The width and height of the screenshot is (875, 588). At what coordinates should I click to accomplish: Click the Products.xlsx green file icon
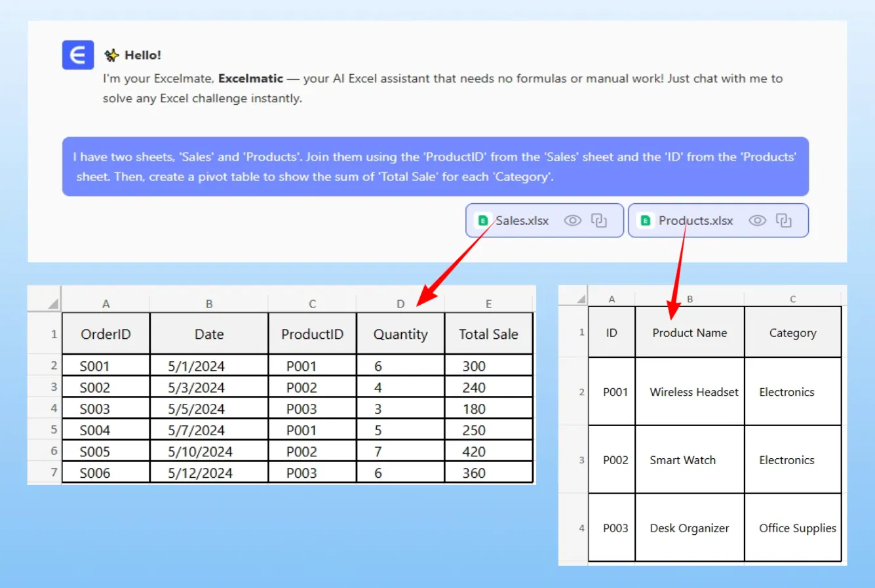coord(646,221)
